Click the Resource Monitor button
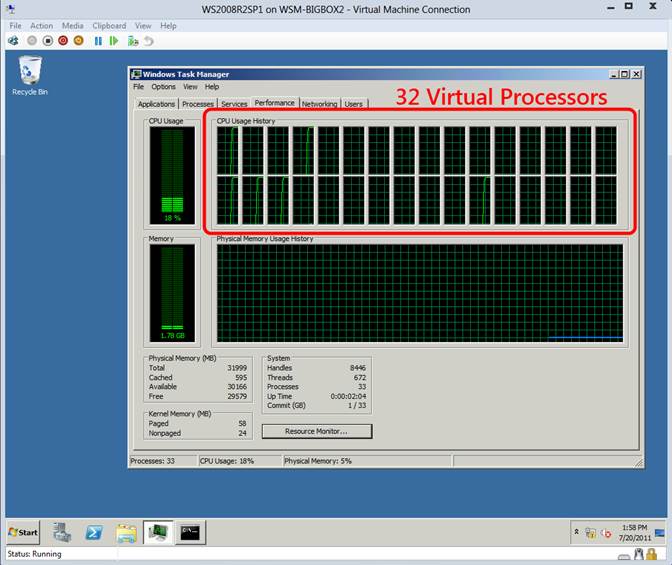 click(317, 431)
